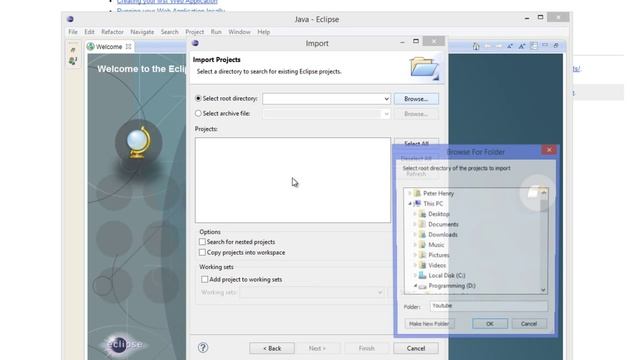Click the Peter Henry user folder icon
The image size is (640, 360).
tap(417, 193)
